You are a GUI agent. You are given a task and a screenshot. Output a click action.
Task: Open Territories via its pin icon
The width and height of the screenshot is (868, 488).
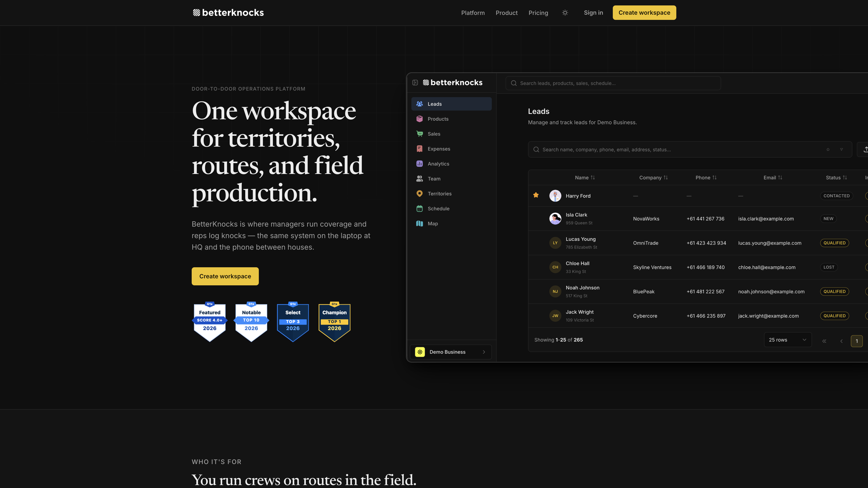[420, 193]
